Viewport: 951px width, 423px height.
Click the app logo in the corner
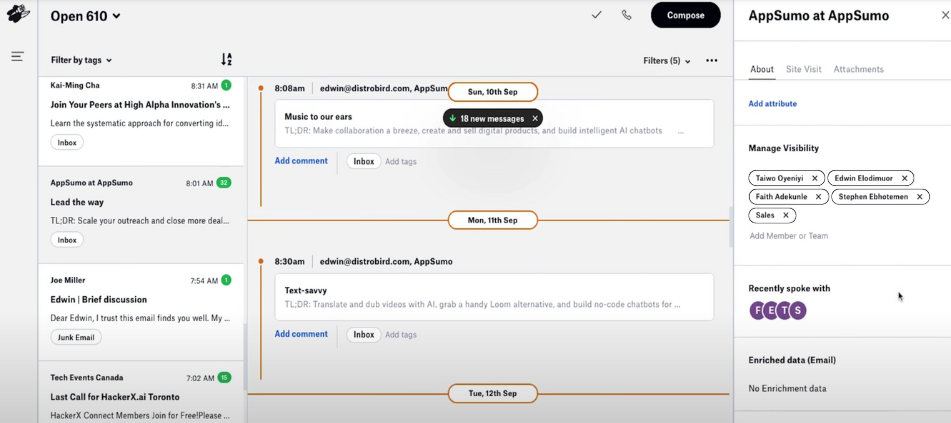point(18,13)
